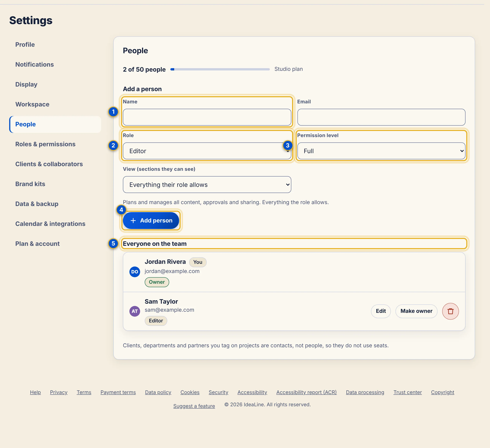490x448 pixels.
Task: Open the Accessibility footer link
Action: [252, 392]
